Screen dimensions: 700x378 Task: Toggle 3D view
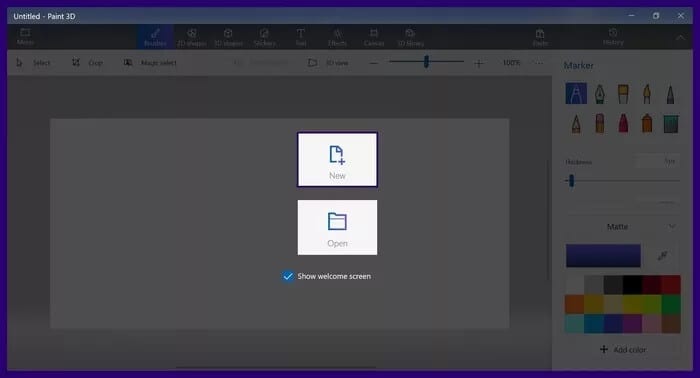[x=328, y=63]
